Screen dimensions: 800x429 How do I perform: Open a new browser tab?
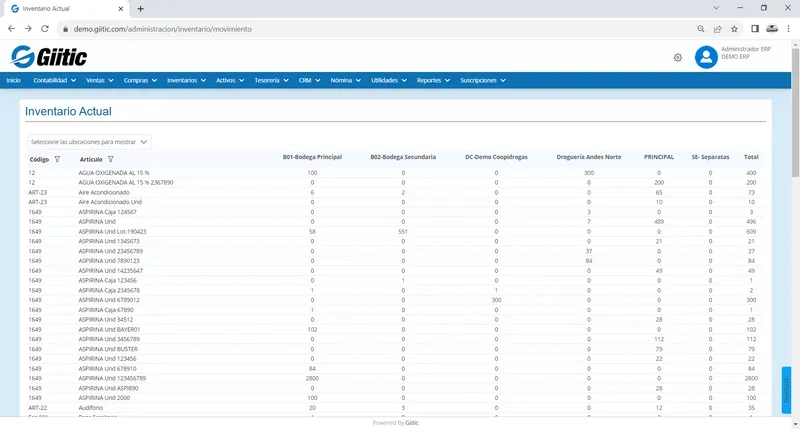[x=140, y=9]
